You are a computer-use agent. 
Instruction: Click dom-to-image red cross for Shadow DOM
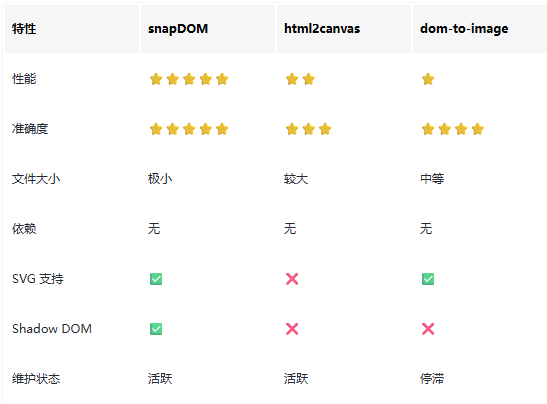click(428, 329)
